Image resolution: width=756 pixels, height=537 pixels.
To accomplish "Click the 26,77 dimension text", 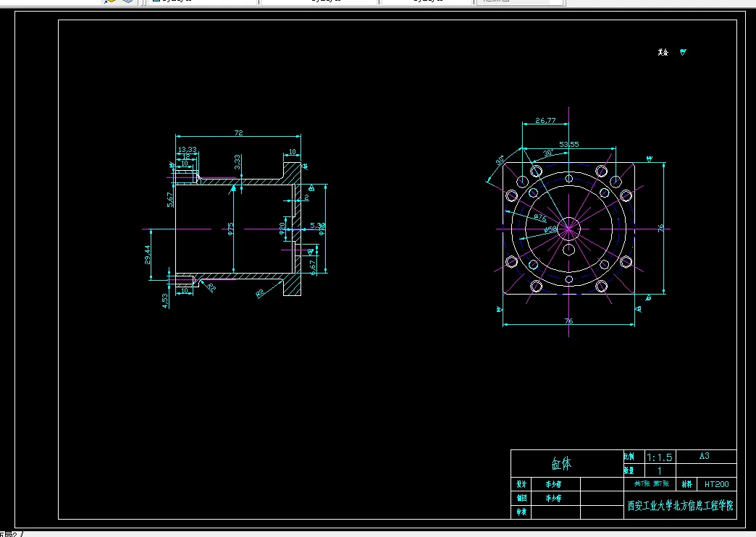I will 545,121.
